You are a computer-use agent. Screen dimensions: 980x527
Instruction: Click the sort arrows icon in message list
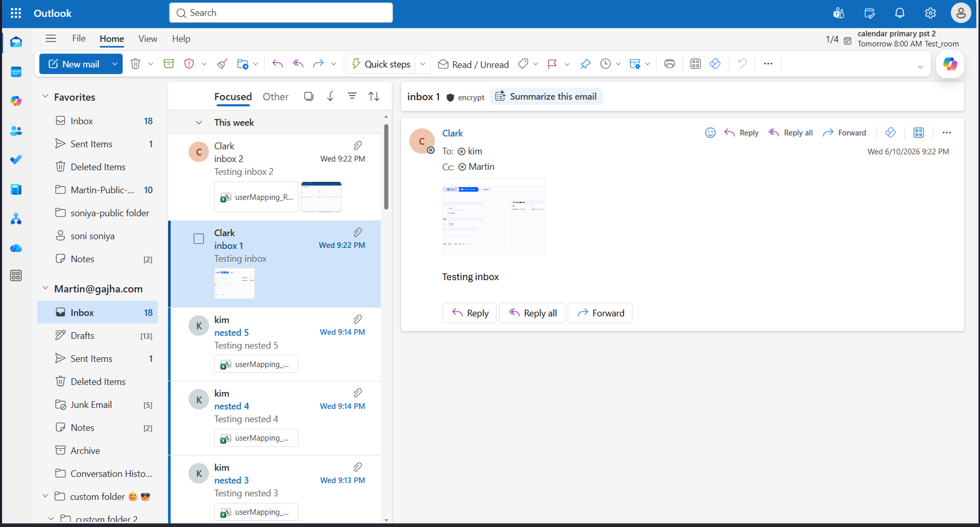pos(374,96)
